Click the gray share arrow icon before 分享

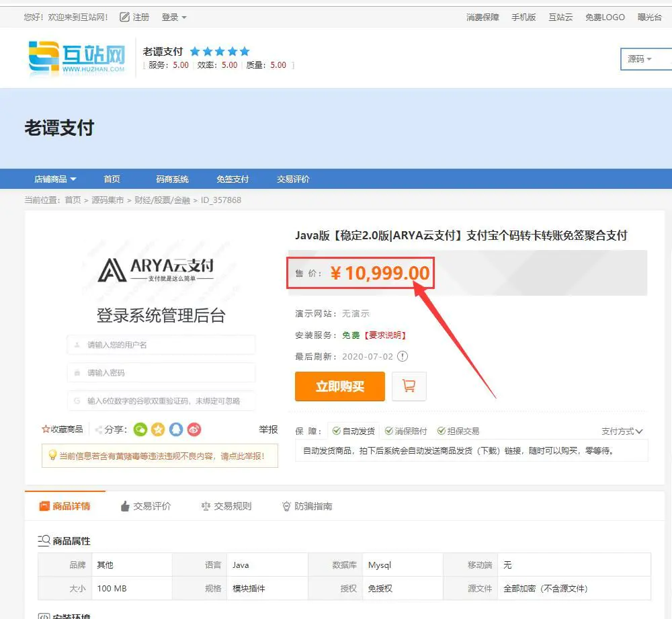click(99, 429)
